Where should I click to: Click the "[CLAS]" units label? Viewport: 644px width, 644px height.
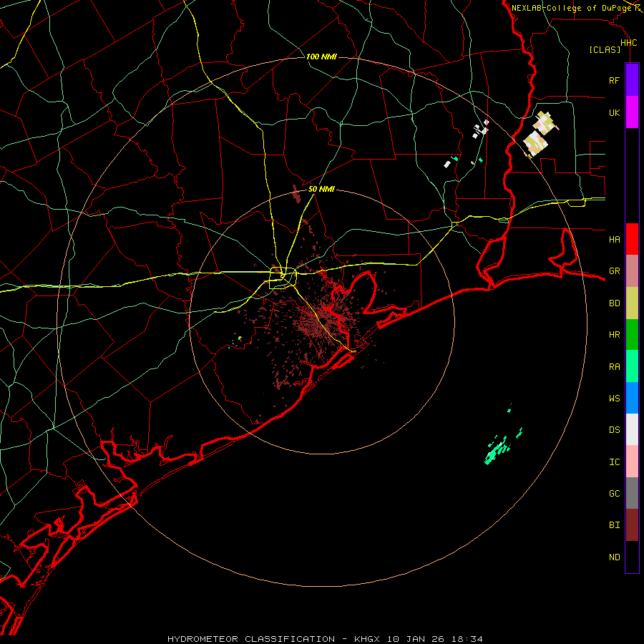point(605,49)
